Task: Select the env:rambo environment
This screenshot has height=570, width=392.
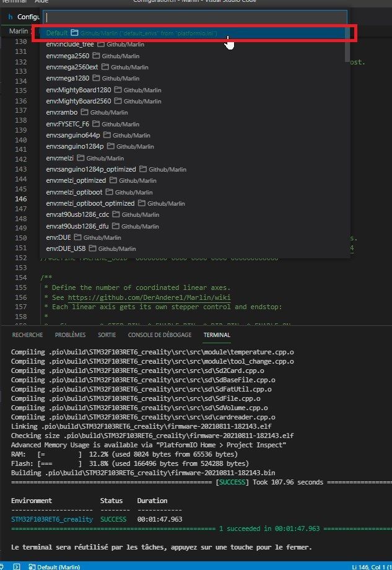Action: point(194,112)
